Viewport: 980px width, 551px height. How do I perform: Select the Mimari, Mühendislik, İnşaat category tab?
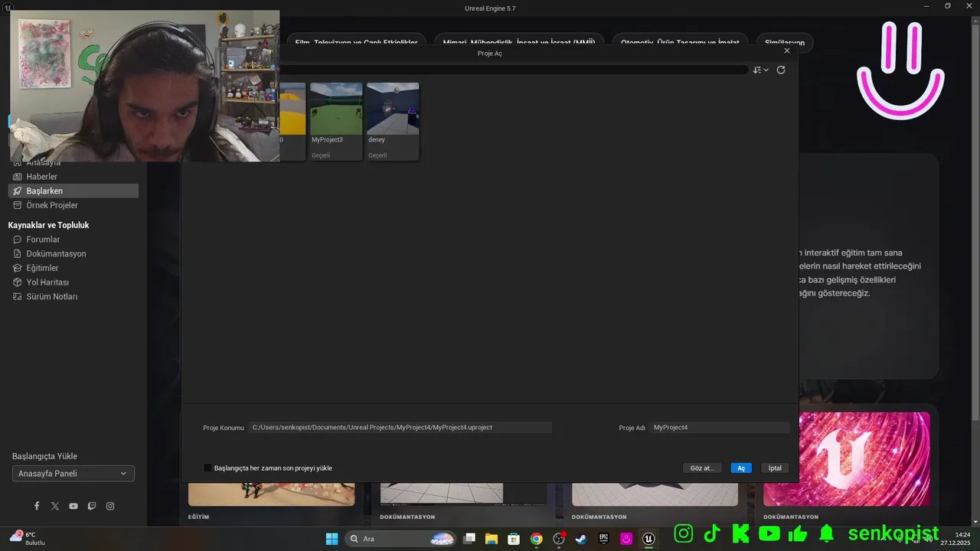(x=519, y=42)
